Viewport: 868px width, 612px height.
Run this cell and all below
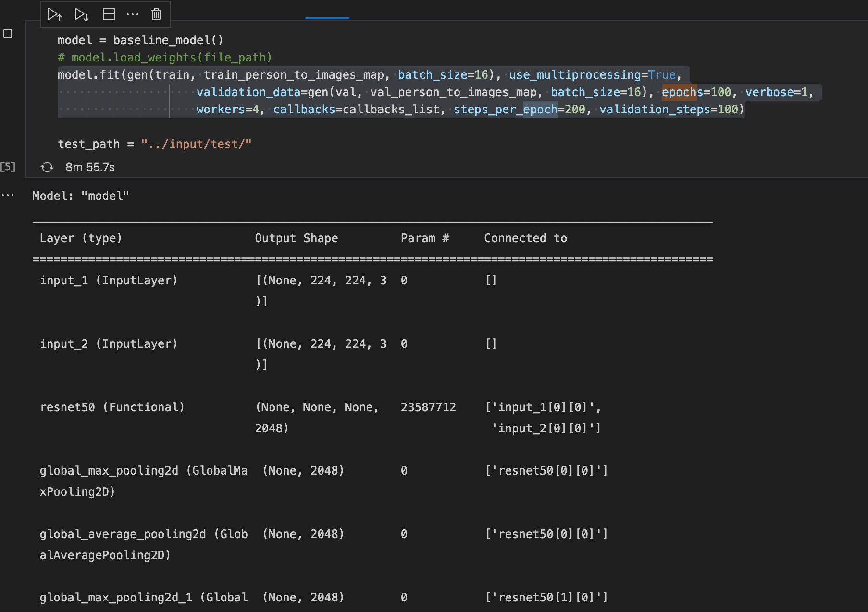pos(81,14)
